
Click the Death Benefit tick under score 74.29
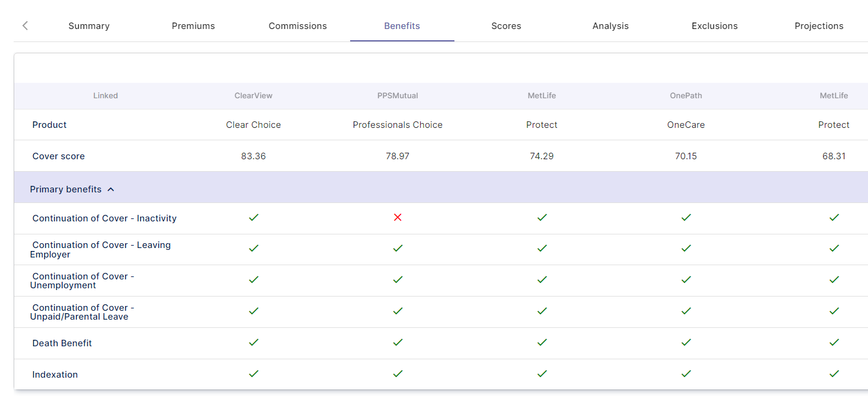542,342
